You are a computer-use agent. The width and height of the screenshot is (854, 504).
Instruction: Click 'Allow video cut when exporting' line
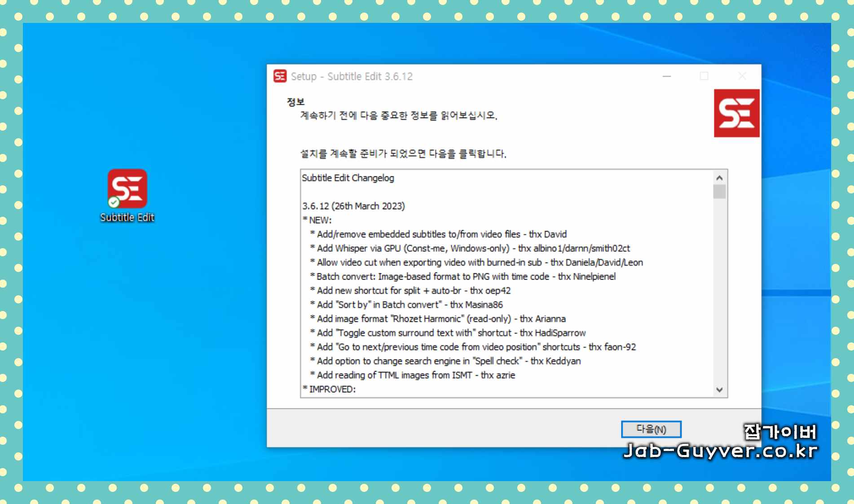tap(476, 263)
